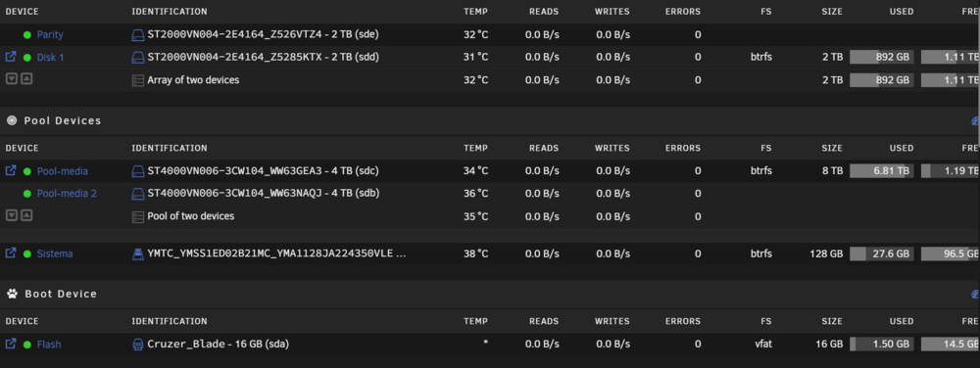Click the list icon beside Pool of two devices
980x368 pixels.
[x=137, y=216]
